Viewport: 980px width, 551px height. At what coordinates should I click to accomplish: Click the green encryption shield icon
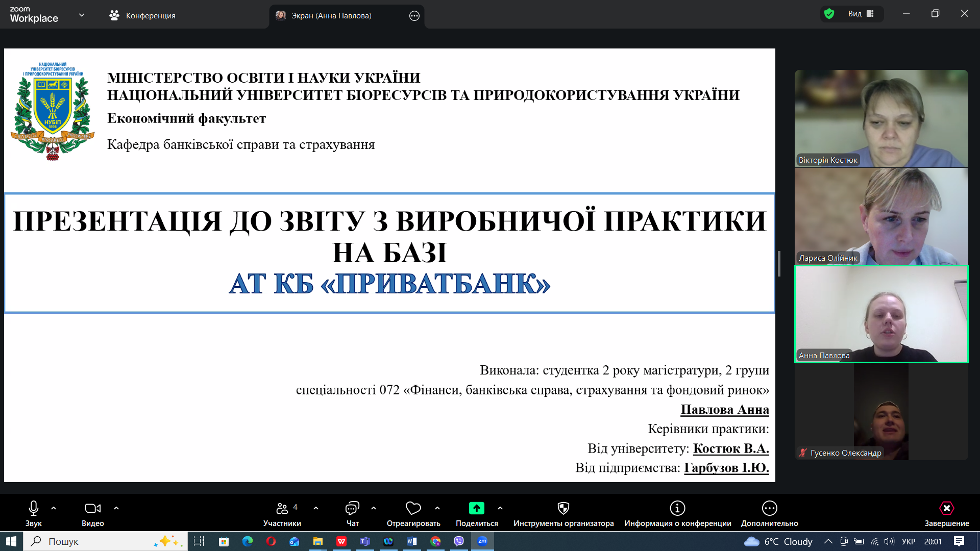pyautogui.click(x=829, y=14)
